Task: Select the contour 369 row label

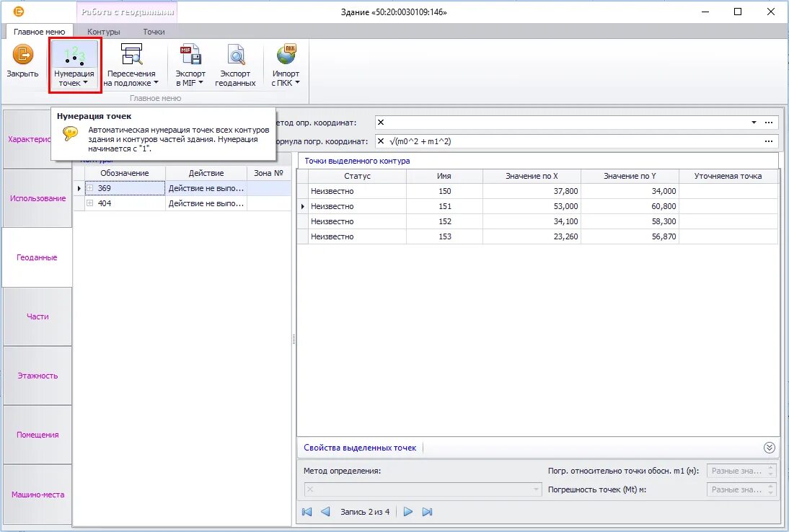Action: tap(104, 188)
